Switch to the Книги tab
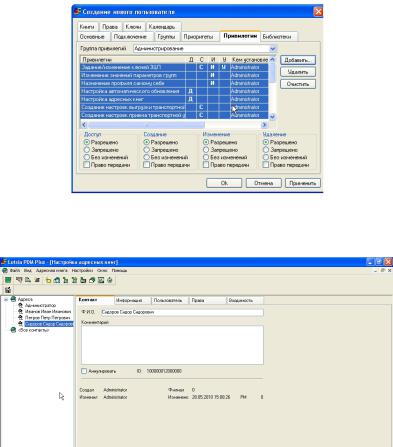 (87, 27)
